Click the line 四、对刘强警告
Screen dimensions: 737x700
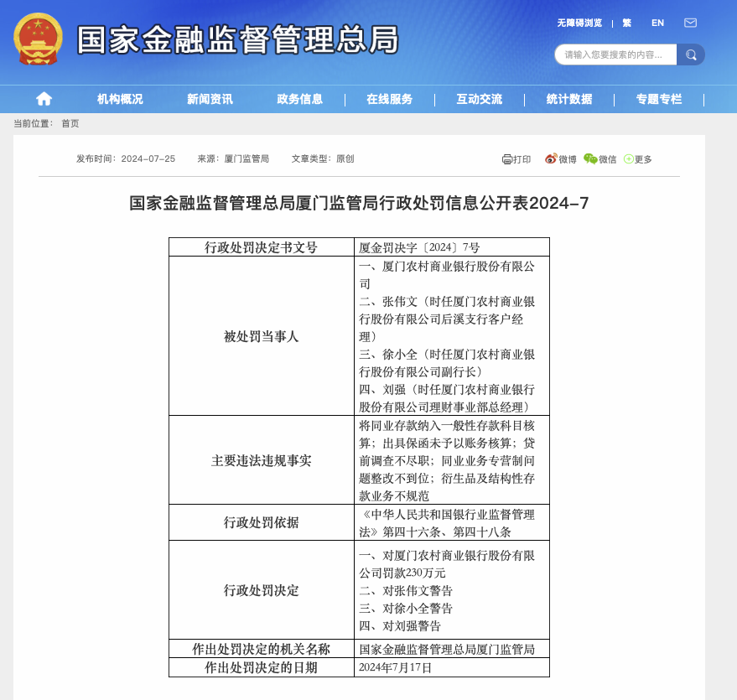pos(399,625)
